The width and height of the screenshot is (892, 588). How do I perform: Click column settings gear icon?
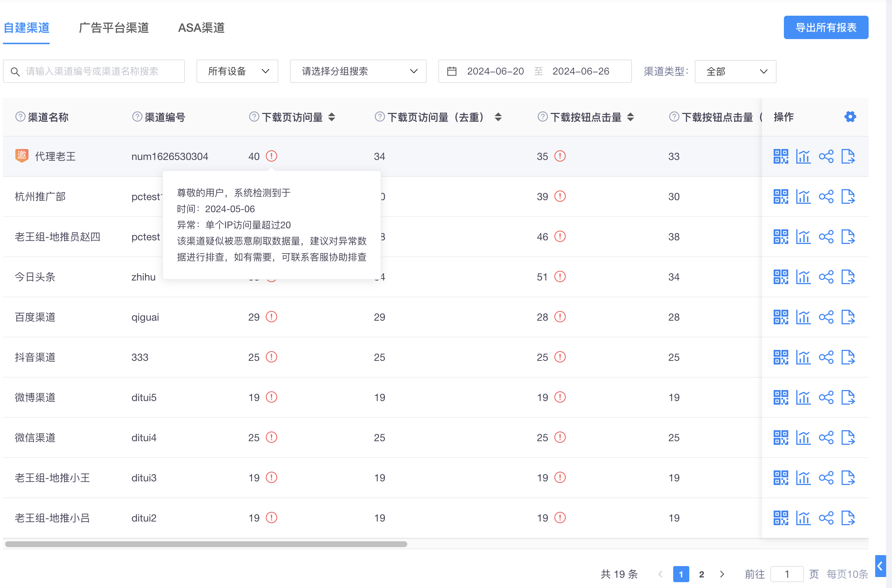(x=850, y=117)
